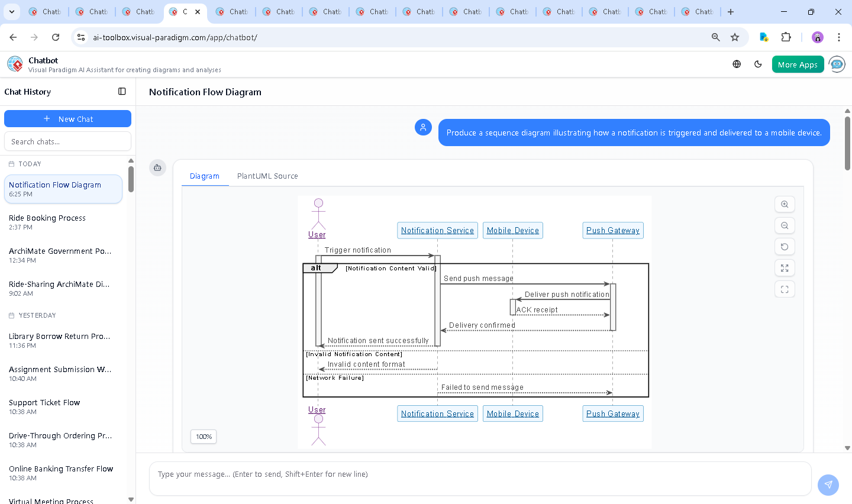The image size is (852, 504).
Task: Toggle dark mode with moon icon
Action: [758, 64]
